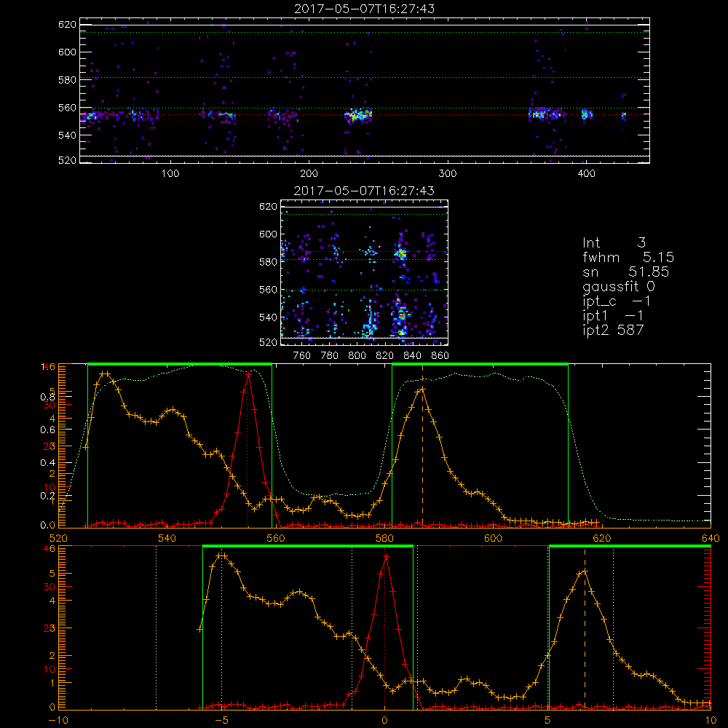The height and width of the screenshot is (728, 728).
Task: Click the red curve peak in the upper profile plot
Action: coord(248,373)
